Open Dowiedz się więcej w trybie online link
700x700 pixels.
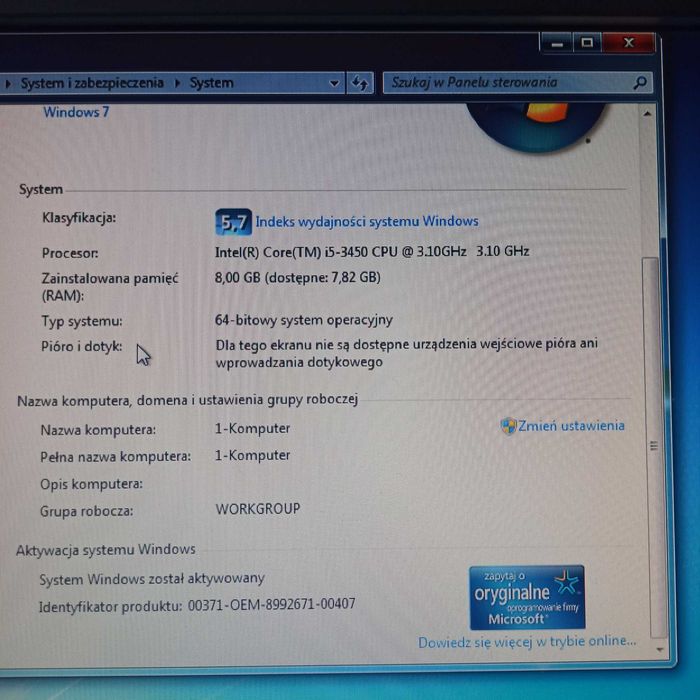[527, 642]
